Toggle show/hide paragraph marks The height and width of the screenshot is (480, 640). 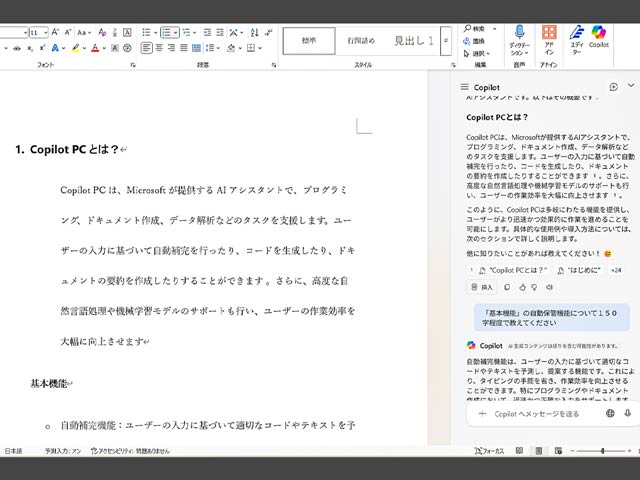[x=268, y=32]
